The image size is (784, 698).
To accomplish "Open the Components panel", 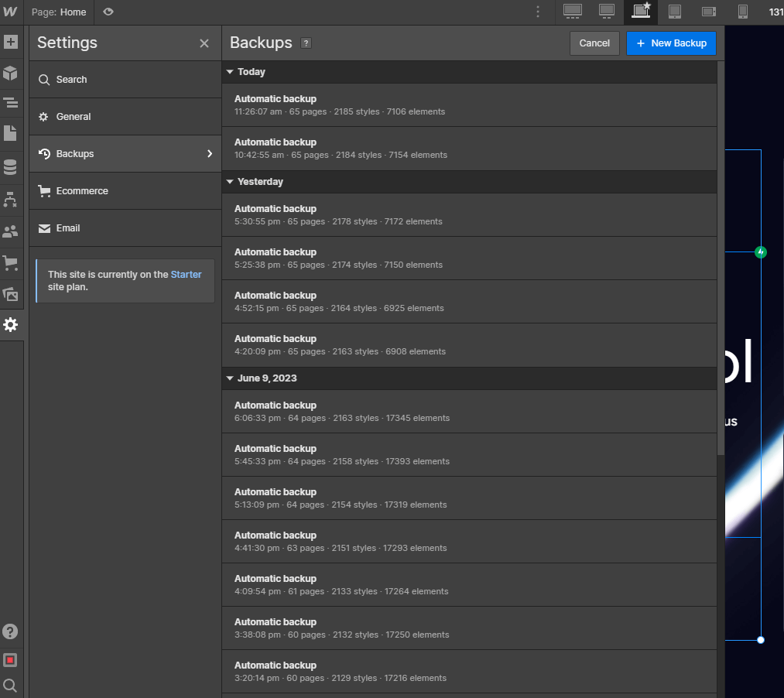I will pyautogui.click(x=11, y=74).
